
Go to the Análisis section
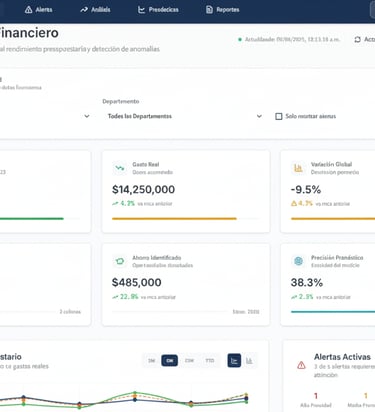95,10
